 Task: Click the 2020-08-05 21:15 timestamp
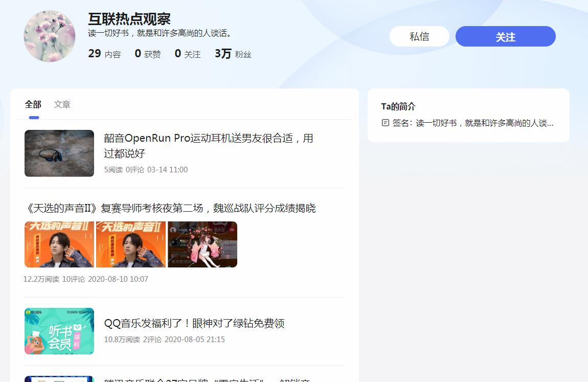coord(195,339)
